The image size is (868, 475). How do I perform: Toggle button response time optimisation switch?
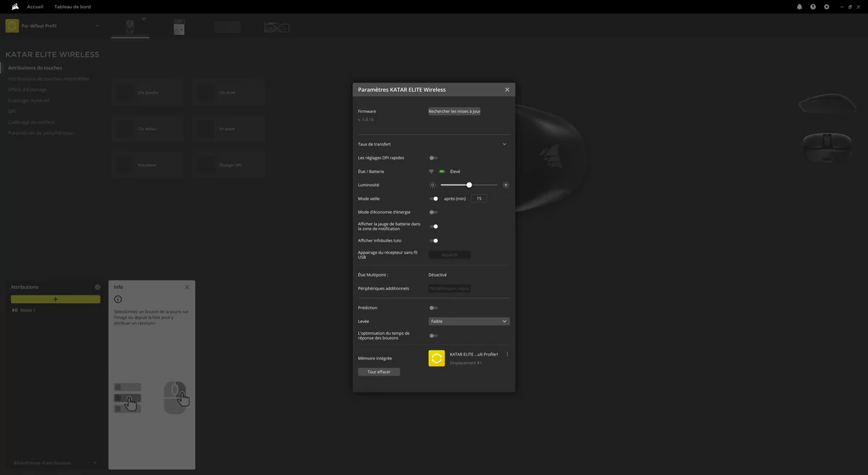point(433,335)
